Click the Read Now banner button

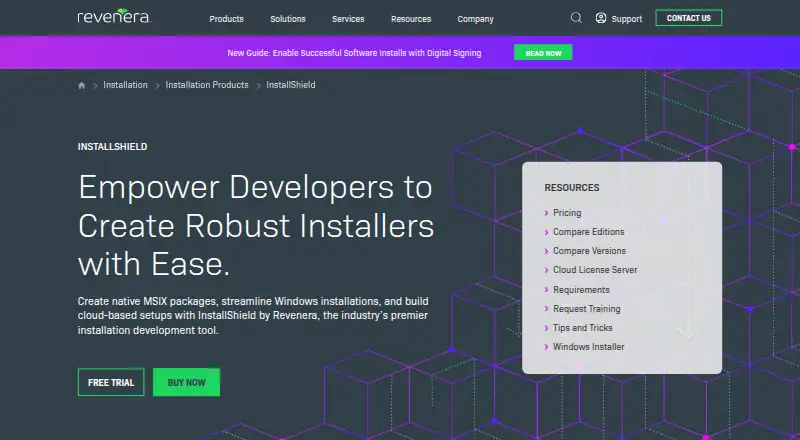[x=543, y=53]
